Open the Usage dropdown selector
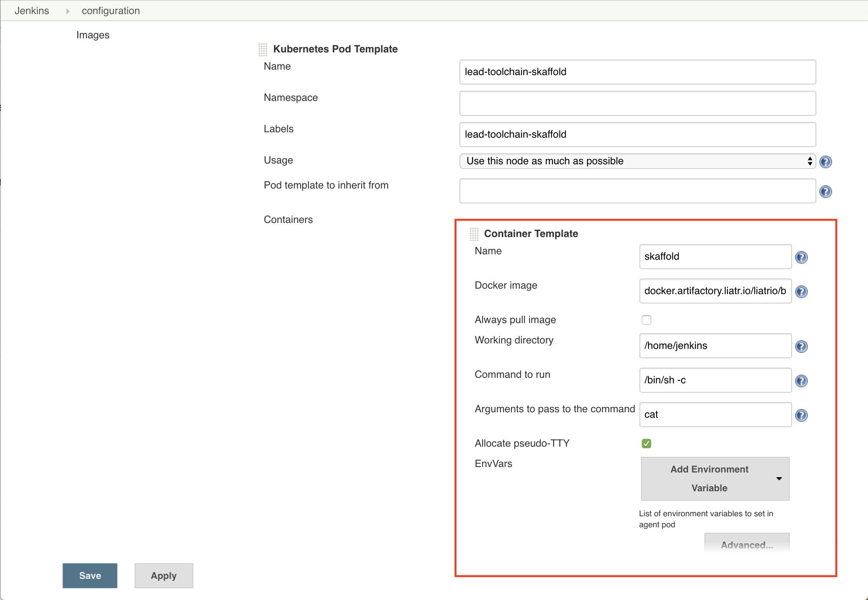 click(x=637, y=161)
